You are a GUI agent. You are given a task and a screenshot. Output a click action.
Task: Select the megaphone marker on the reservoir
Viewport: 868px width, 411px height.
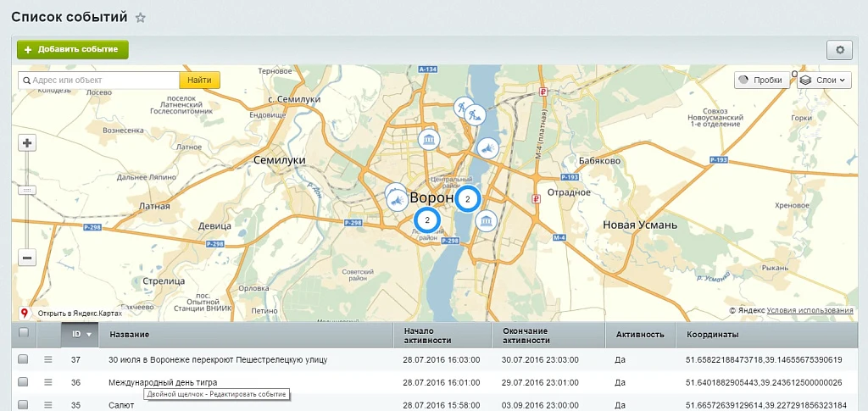487,148
